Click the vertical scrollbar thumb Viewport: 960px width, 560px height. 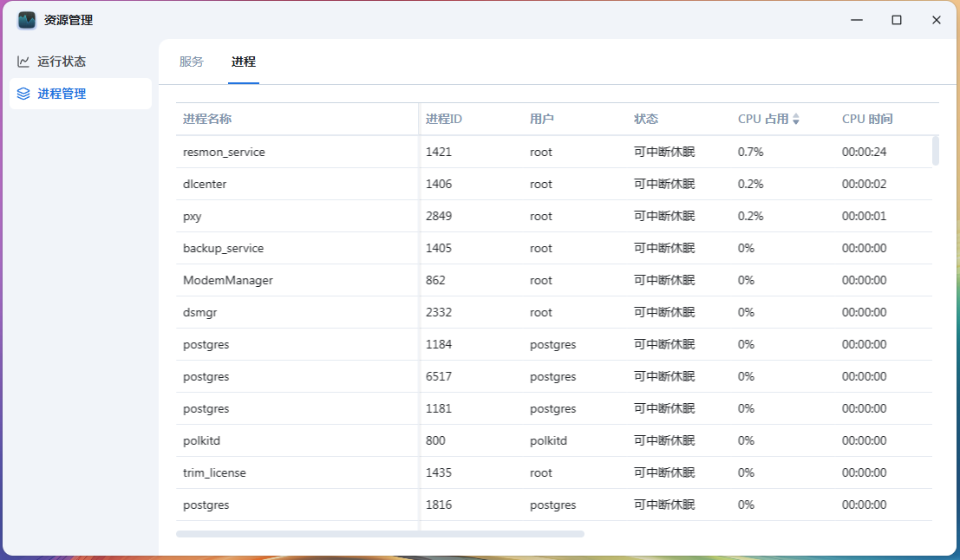(936, 150)
